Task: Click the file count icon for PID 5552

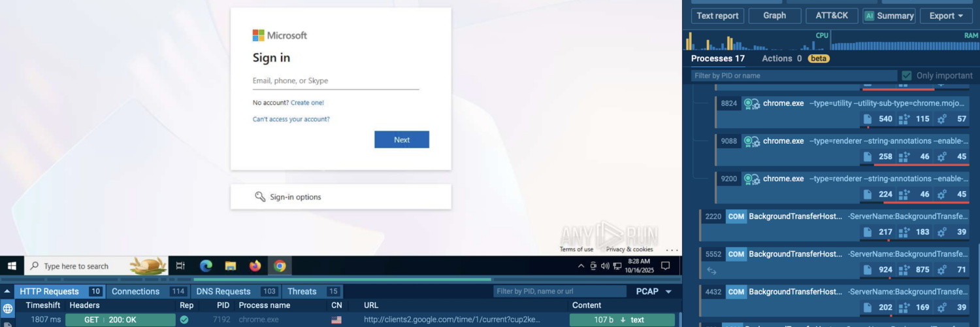Action: point(868,269)
